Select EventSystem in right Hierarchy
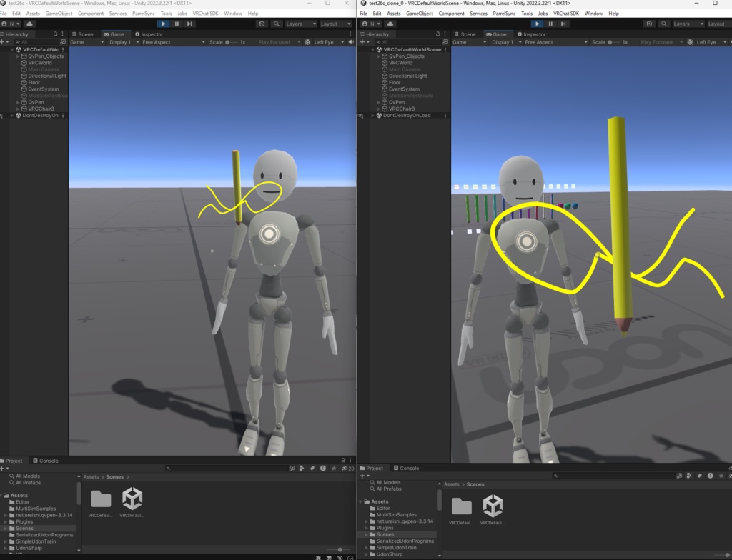This screenshot has width=732, height=560. [x=404, y=89]
